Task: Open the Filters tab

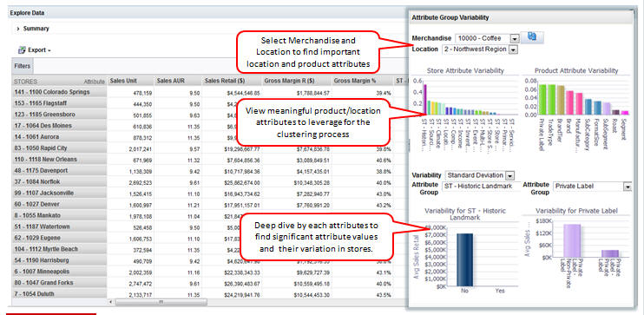Action: tap(22, 66)
